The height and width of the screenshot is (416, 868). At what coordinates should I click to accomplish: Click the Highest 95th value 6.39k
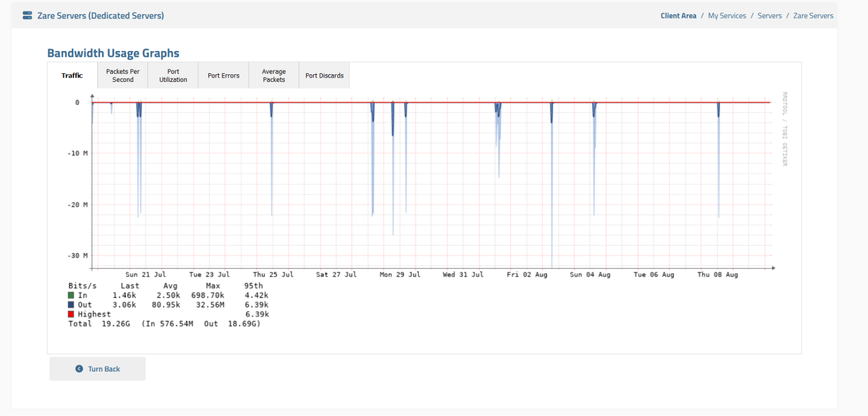coord(257,314)
